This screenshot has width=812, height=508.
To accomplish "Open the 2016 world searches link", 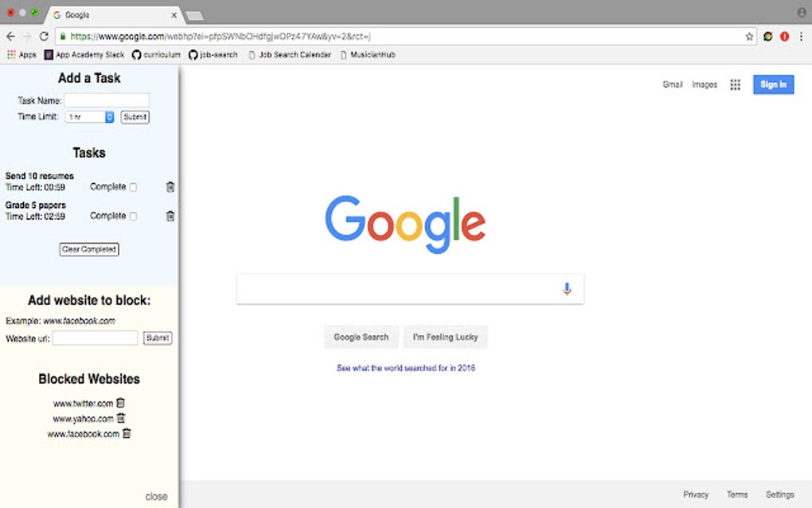I will pos(405,367).
